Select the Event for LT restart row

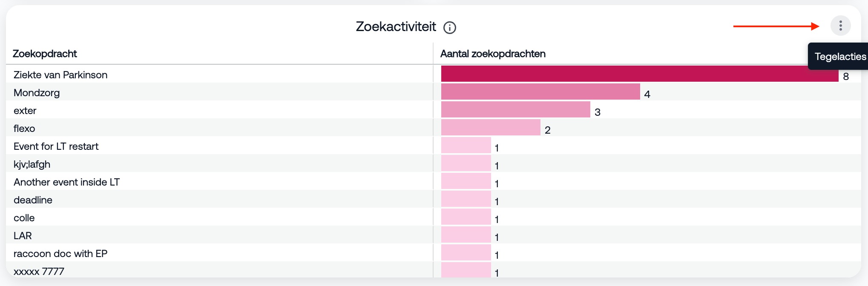click(56, 146)
